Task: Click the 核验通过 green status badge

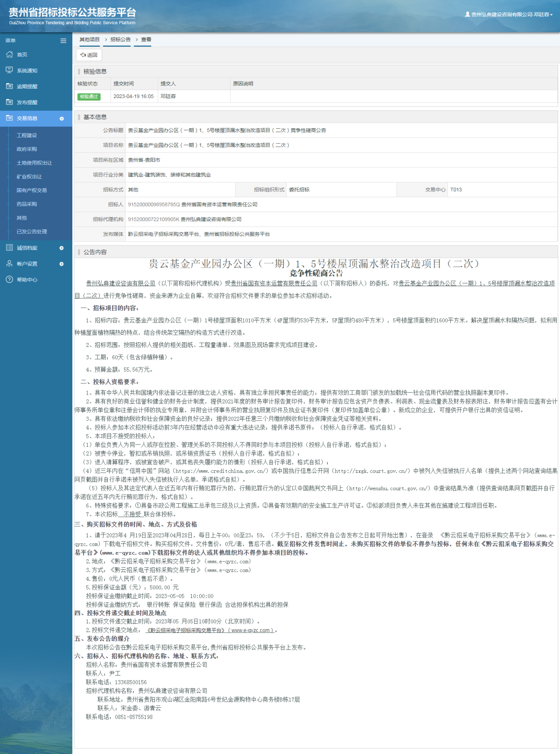Action: (89, 97)
